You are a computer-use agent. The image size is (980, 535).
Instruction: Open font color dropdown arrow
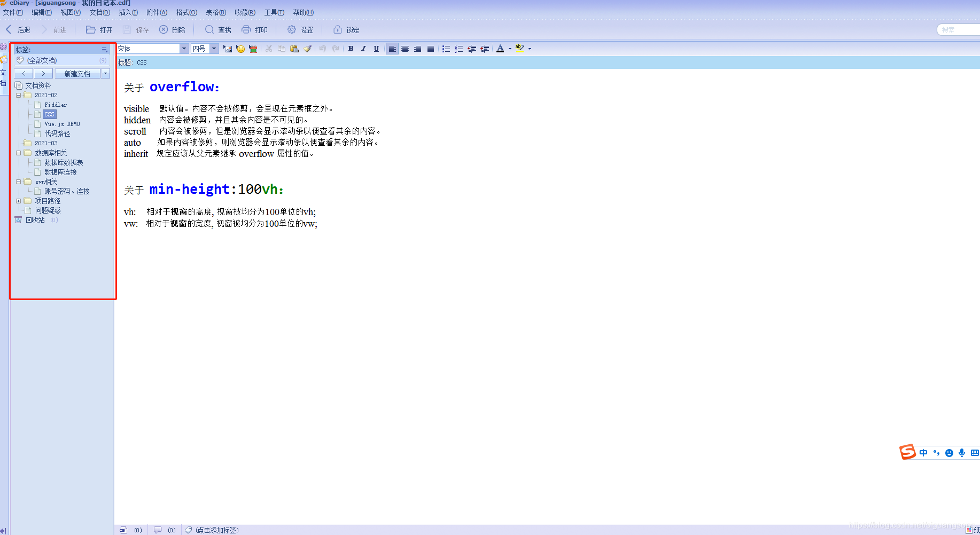pyautogui.click(x=510, y=49)
